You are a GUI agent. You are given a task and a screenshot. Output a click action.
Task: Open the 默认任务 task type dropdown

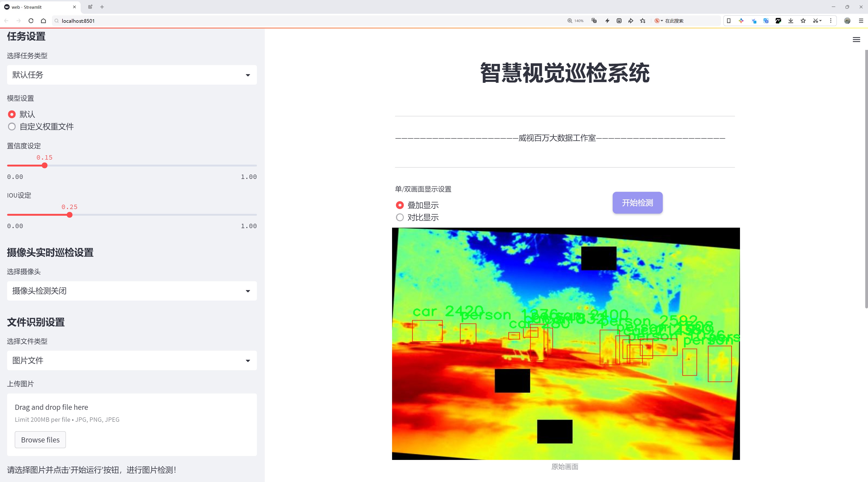132,75
